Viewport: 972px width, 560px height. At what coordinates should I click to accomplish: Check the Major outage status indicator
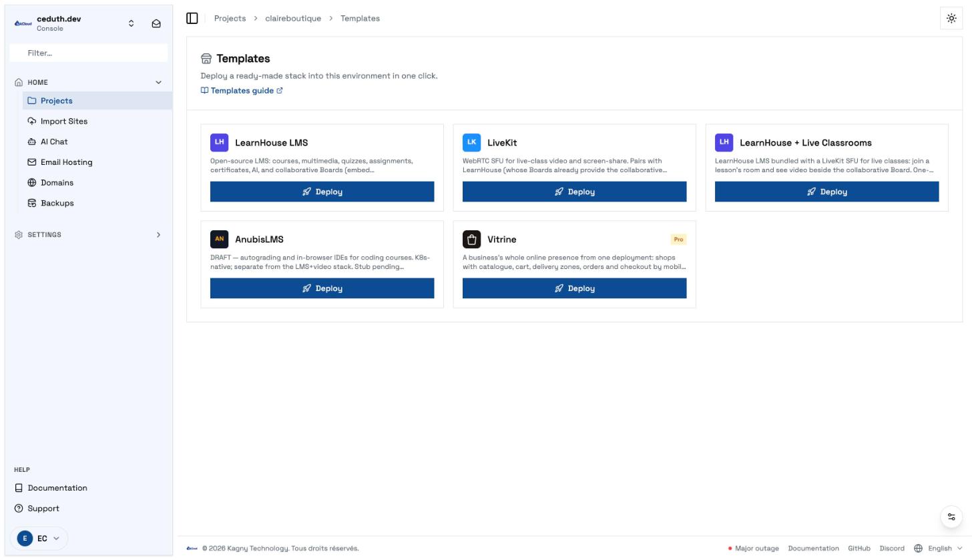click(754, 549)
